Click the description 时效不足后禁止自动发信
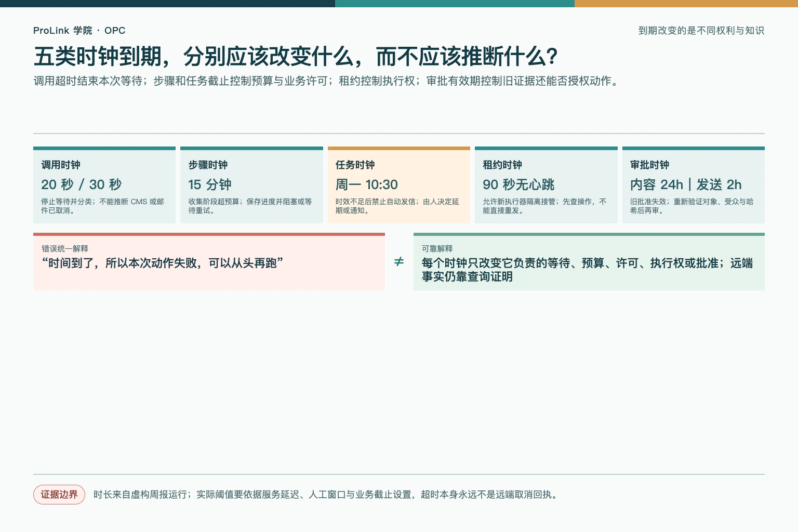 (x=397, y=206)
